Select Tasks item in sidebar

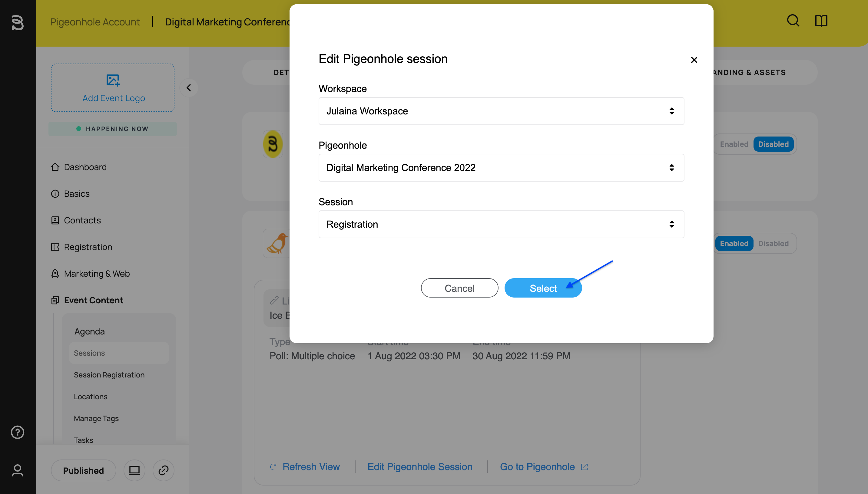click(84, 440)
